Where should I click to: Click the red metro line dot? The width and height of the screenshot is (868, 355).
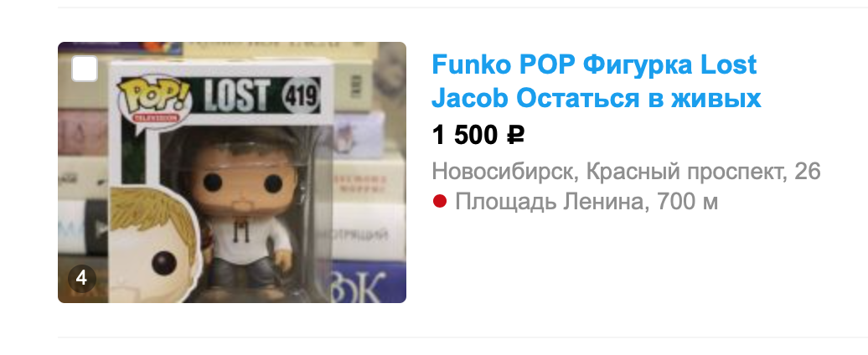coord(440,202)
